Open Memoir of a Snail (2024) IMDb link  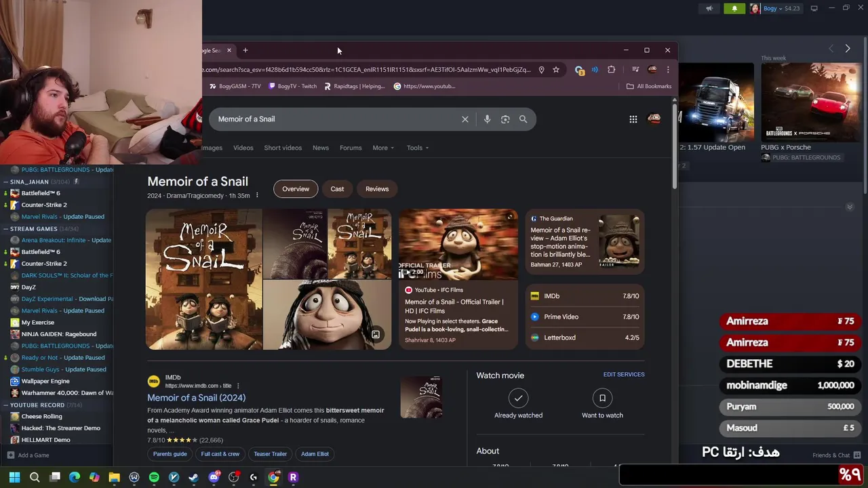tap(197, 398)
